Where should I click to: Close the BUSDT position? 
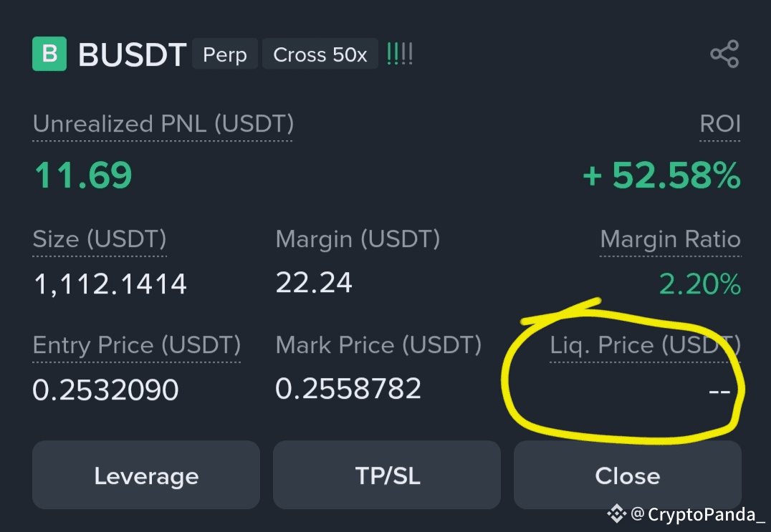tap(628, 475)
